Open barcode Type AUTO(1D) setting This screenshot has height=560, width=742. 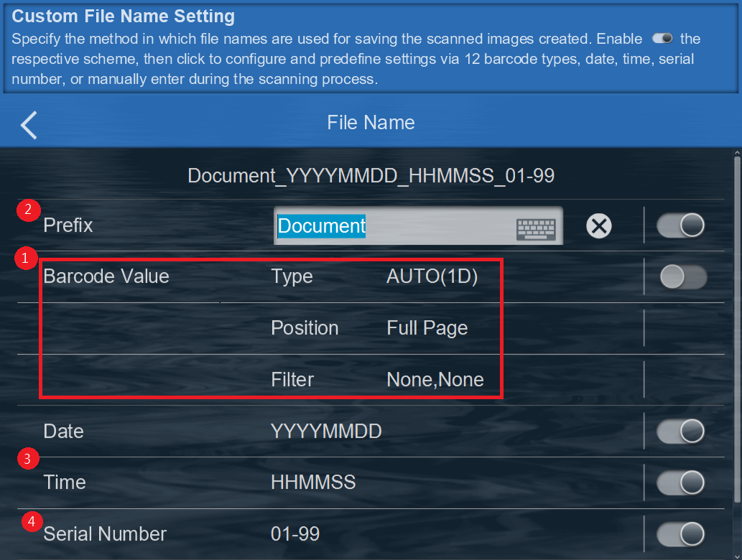(432, 276)
